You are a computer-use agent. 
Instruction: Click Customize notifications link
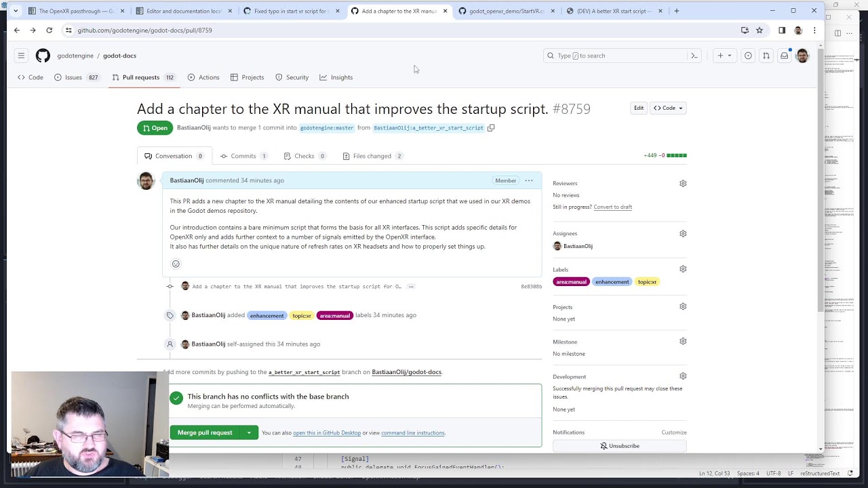point(674,432)
